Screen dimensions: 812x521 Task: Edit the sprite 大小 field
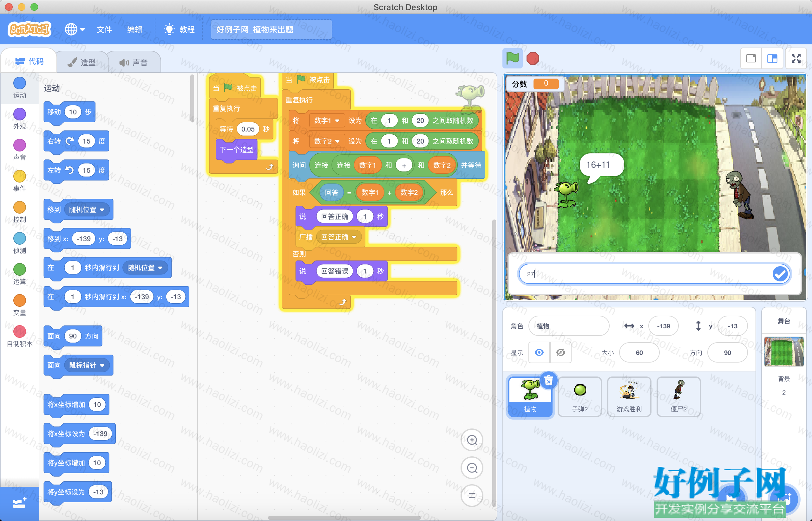point(639,352)
